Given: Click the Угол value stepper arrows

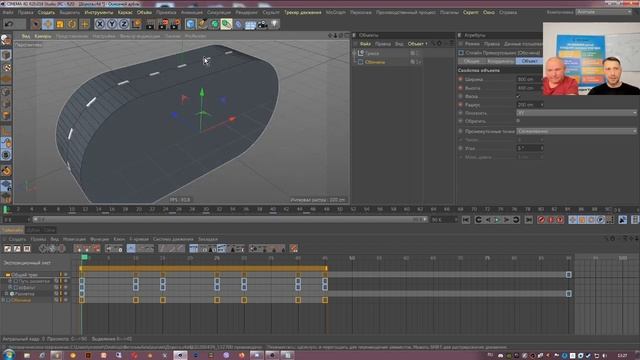Looking at the screenshot, I should pyautogui.click(x=542, y=148).
